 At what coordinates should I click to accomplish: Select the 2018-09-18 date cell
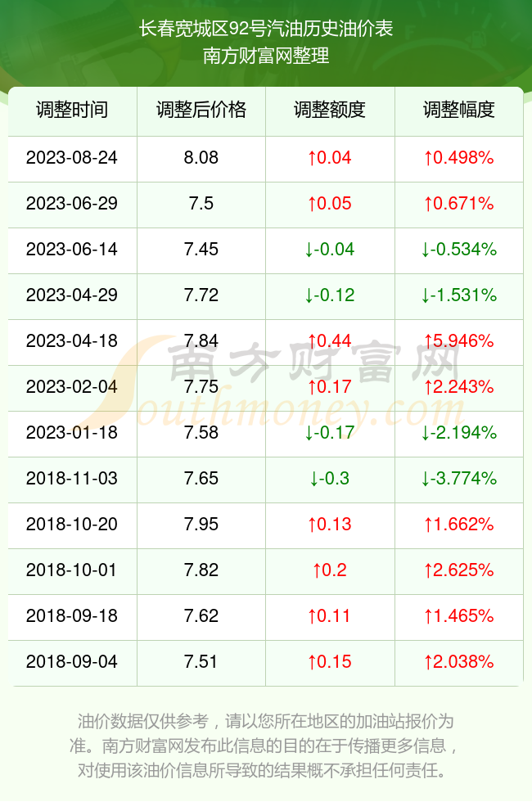(x=72, y=615)
